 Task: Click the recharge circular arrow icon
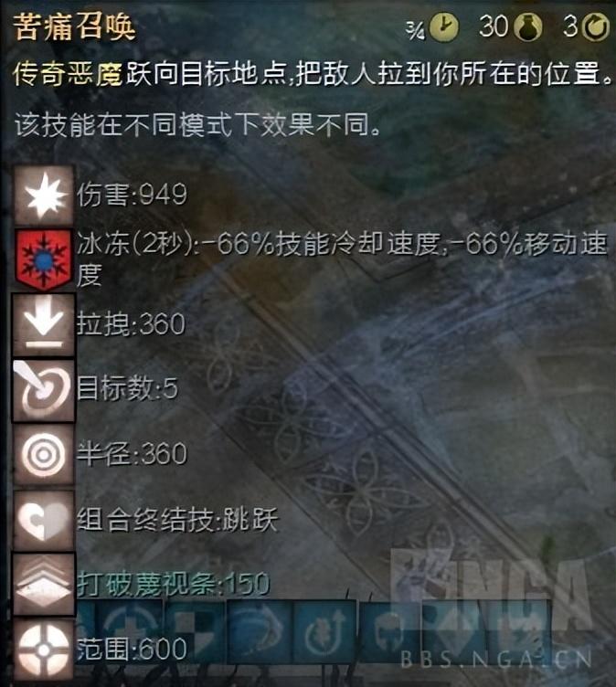(x=595, y=27)
